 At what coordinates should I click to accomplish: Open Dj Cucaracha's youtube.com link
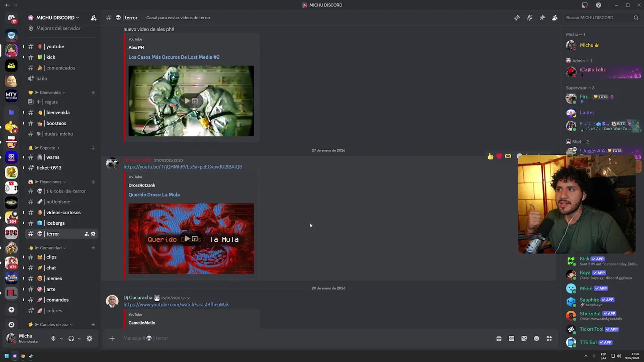pyautogui.click(x=176, y=305)
